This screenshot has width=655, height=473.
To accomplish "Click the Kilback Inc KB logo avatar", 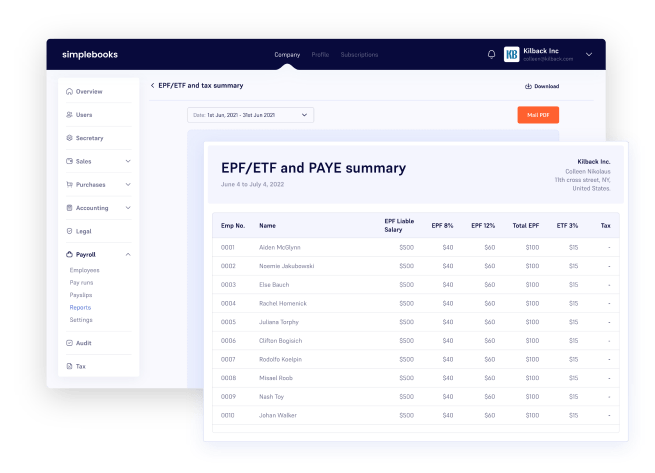I will (512, 55).
